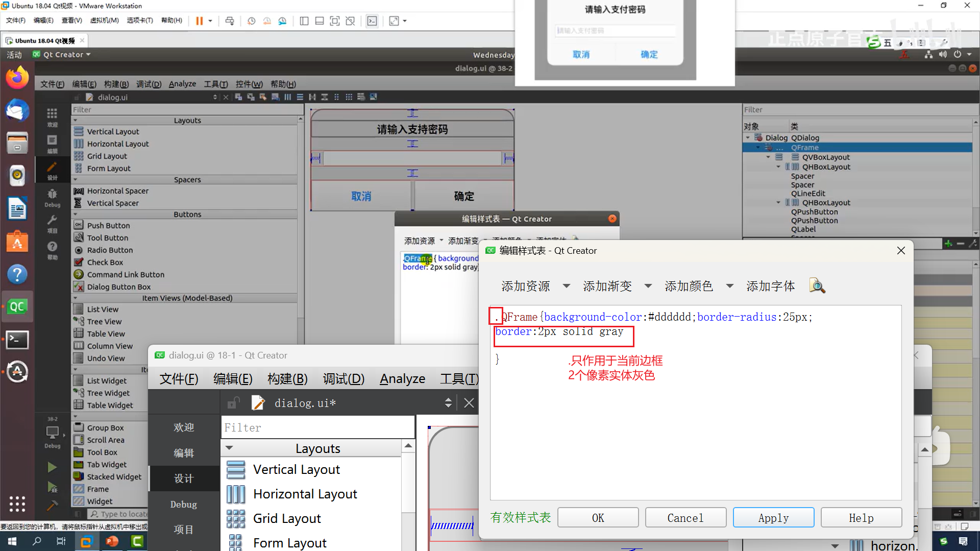Screen dimensions: 980x551
Task: Collapse the QFrame node in object tree
Action: (757, 147)
